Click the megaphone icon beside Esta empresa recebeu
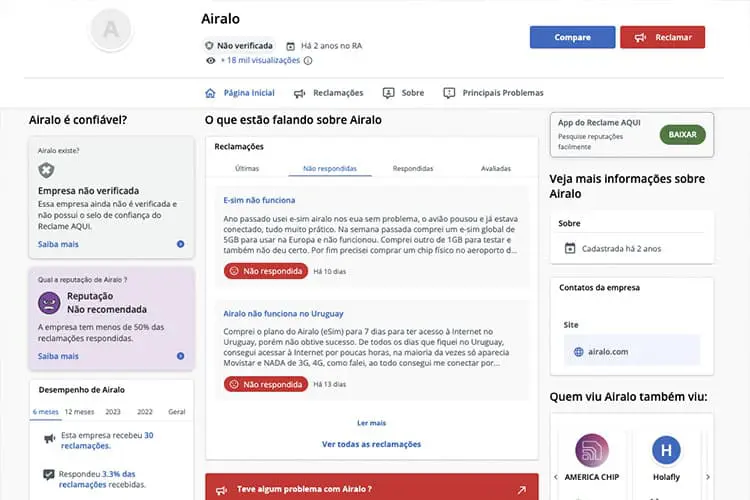Viewport: 750px width, 500px height. (49, 438)
